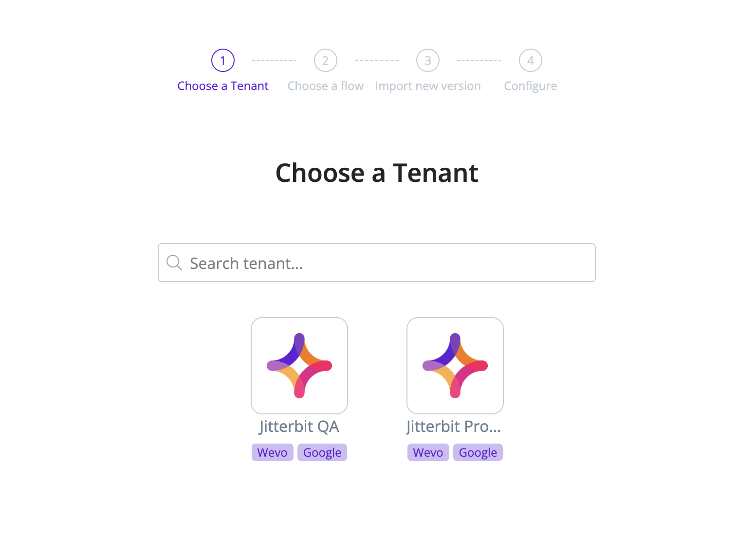Click the Google tag under Jitterbit QA

(322, 452)
